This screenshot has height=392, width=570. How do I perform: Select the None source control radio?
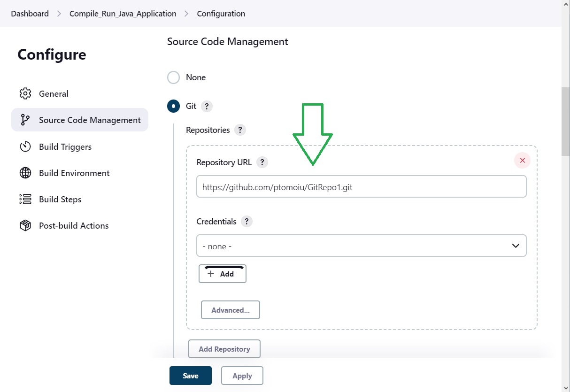click(174, 77)
